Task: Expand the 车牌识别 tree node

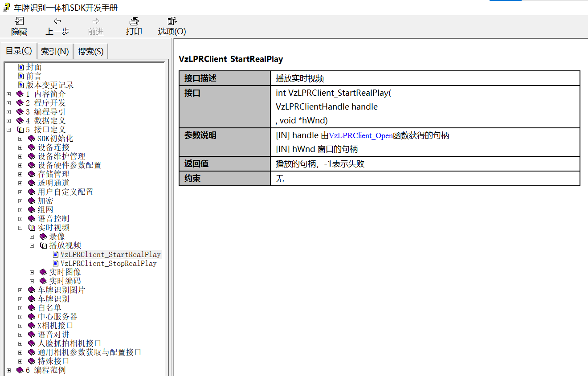Action: click(x=20, y=299)
